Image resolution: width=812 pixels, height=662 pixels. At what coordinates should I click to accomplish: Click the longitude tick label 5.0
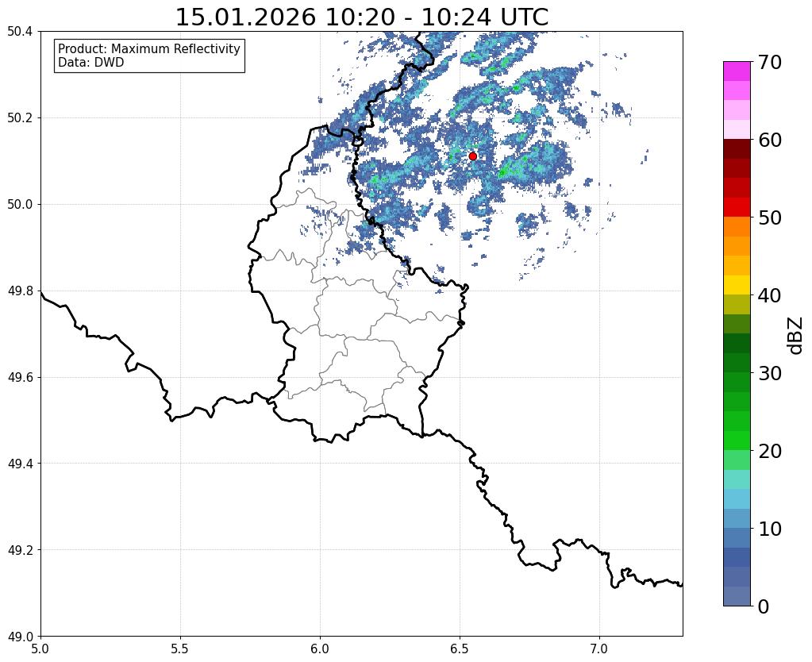(x=40, y=649)
